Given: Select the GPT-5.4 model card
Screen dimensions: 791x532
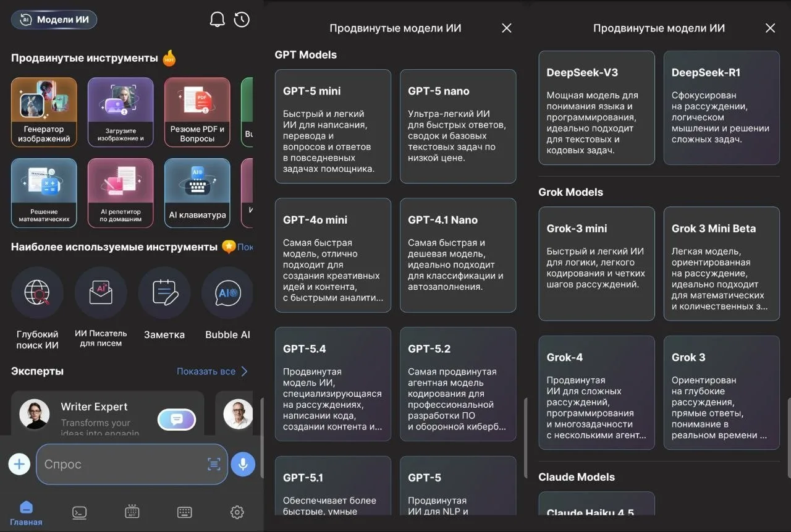Looking at the screenshot, I should click(333, 384).
